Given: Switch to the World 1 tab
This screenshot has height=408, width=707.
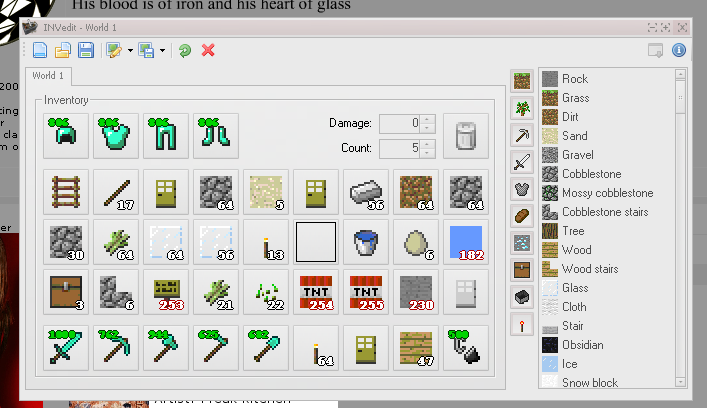Looking at the screenshot, I should coord(47,76).
